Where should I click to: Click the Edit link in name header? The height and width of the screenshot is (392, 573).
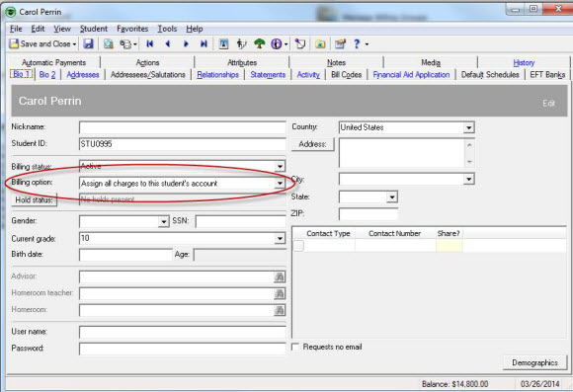(549, 104)
